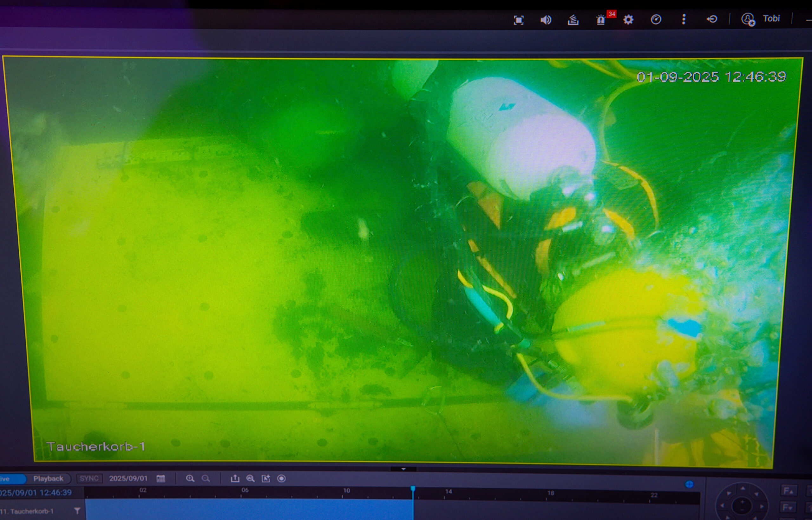Image resolution: width=812 pixels, height=520 pixels.
Task: Enter fullscreen view mode
Action: coord(519,20)
